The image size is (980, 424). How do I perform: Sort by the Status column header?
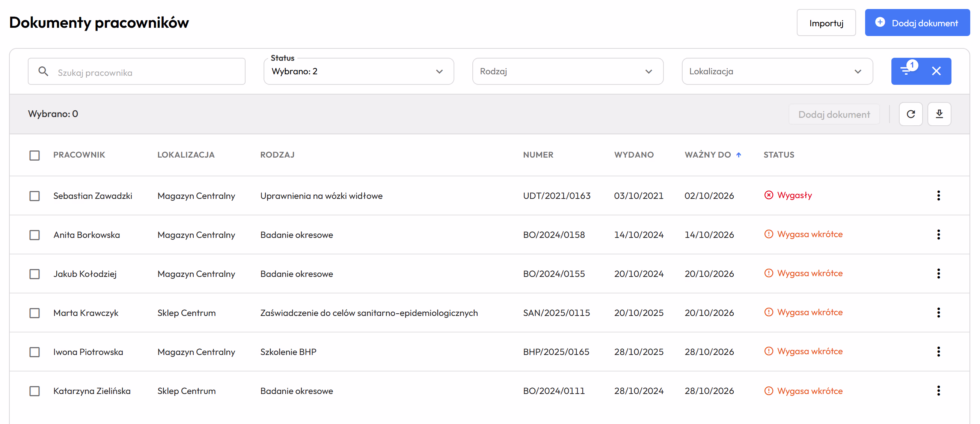[x=779, y=155]
